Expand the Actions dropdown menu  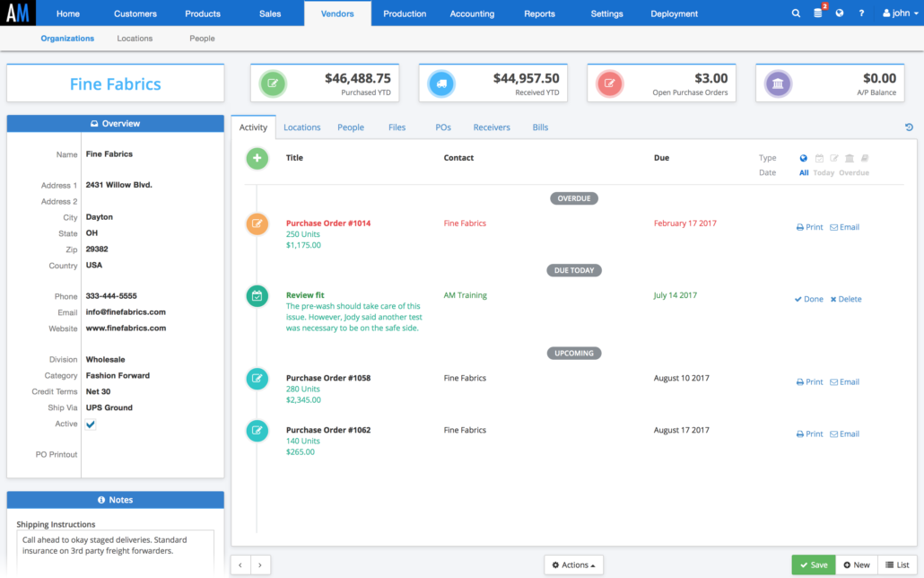(x=573, y=565)
